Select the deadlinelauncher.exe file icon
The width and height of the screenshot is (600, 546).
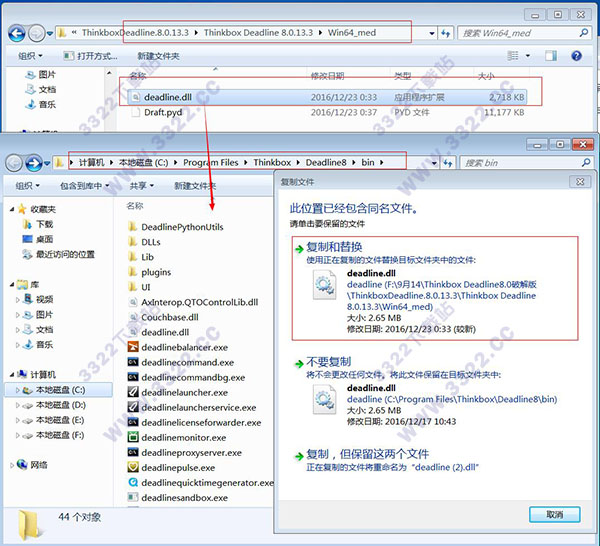tap(132, 392)
